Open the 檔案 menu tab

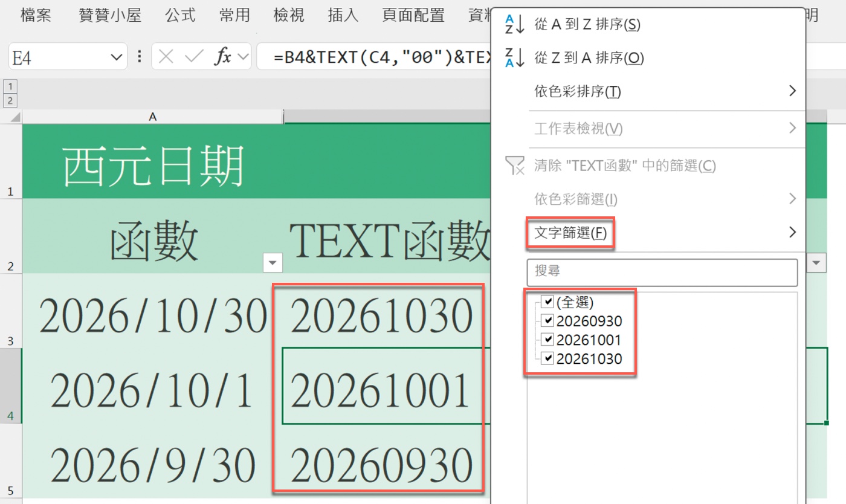click(36, 15)
